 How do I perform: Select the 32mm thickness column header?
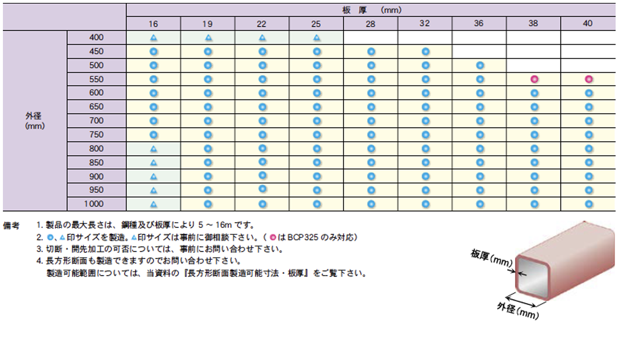[x=425, y=24]
